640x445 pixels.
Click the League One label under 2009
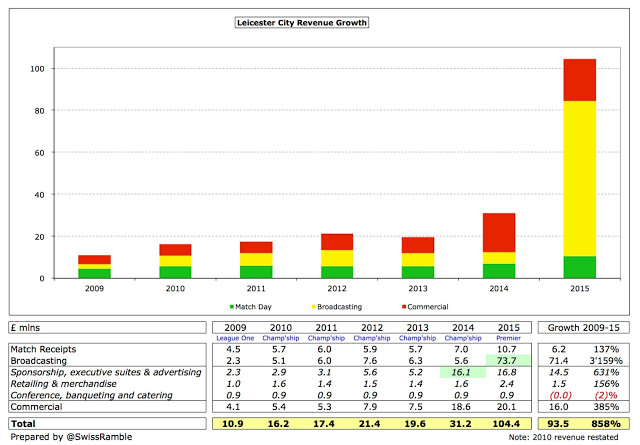(x=237, y=336)
